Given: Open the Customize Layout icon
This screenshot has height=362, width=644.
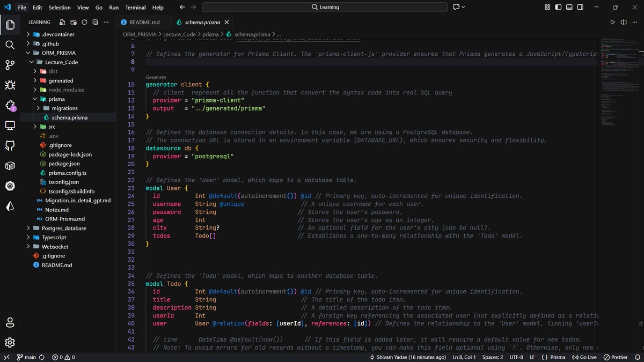Looking at the screenshot, I should [547, 8].
